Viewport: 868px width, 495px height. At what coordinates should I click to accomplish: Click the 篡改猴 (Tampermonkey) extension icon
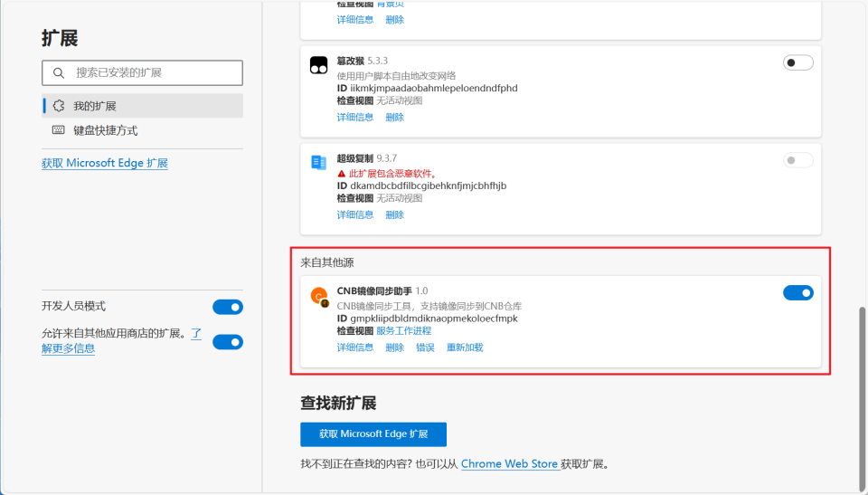click(x=318, y=65)
